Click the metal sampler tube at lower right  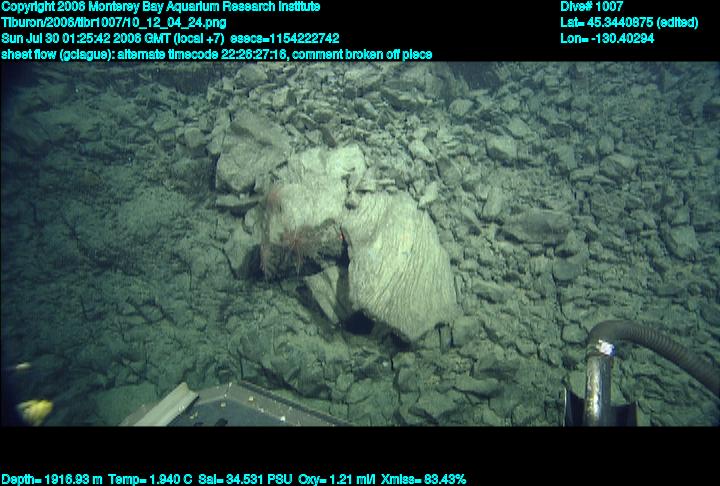pos(599,385)
